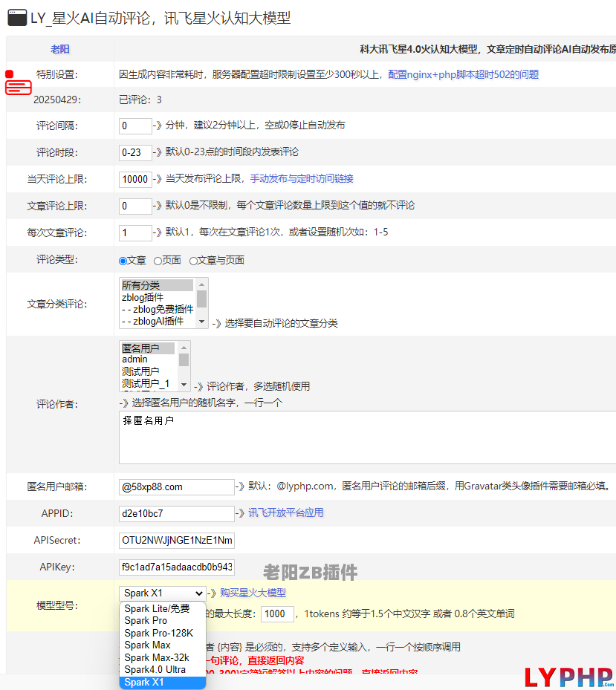Click the author list scroll-down arrow
The width and height of the screenshot is (616, 690).
(184, 385)
